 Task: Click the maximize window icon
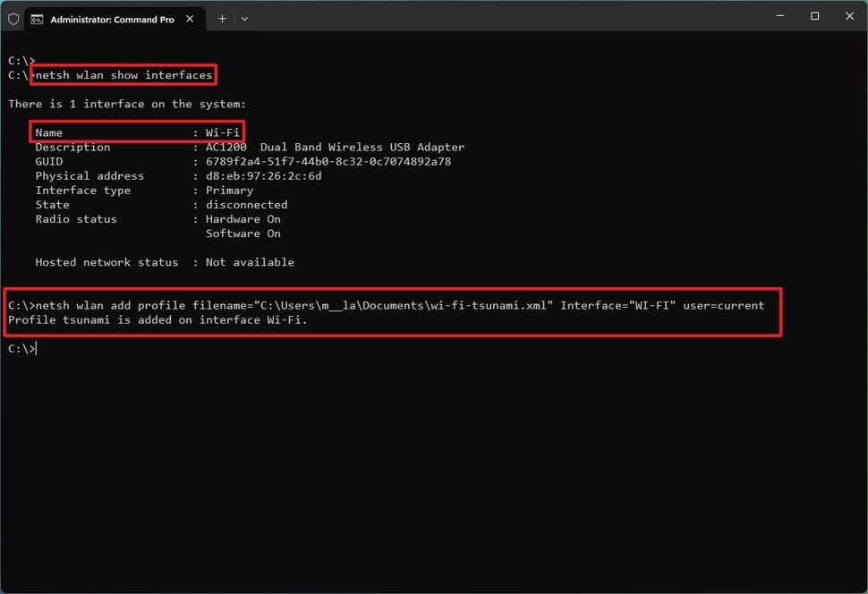pos(814,16)
